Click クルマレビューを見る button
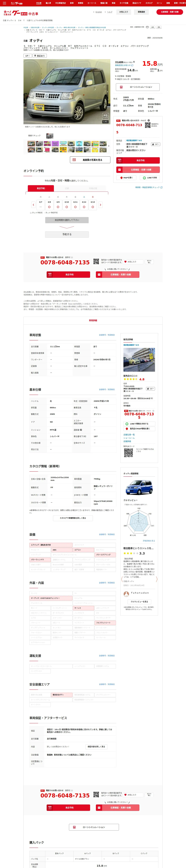This screenshot has width=186, height=868. pyautogui.click(x=139, y=602)
